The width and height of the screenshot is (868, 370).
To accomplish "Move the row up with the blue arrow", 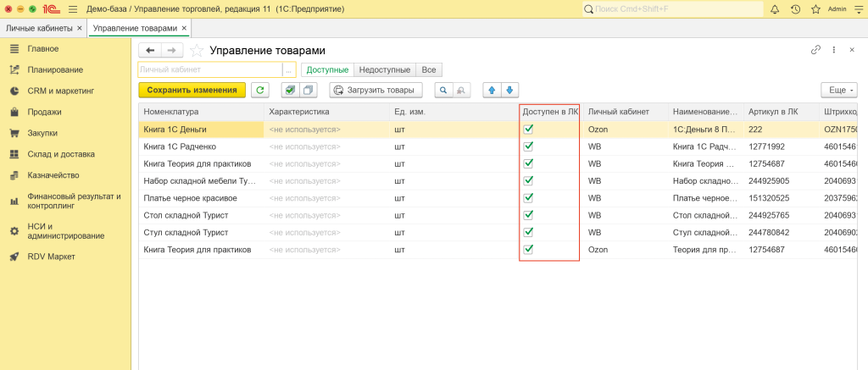I will click(x=492, y=90).
